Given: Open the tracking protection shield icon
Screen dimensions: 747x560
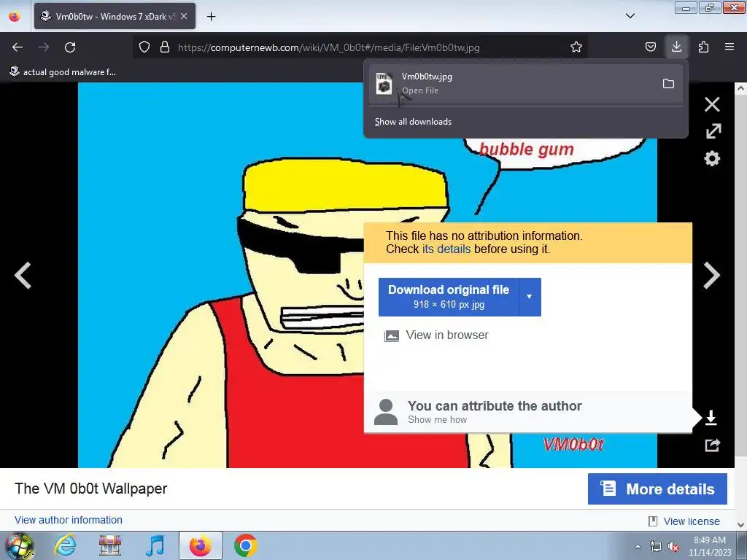Looking at the screenshot, I should [144, 47].
